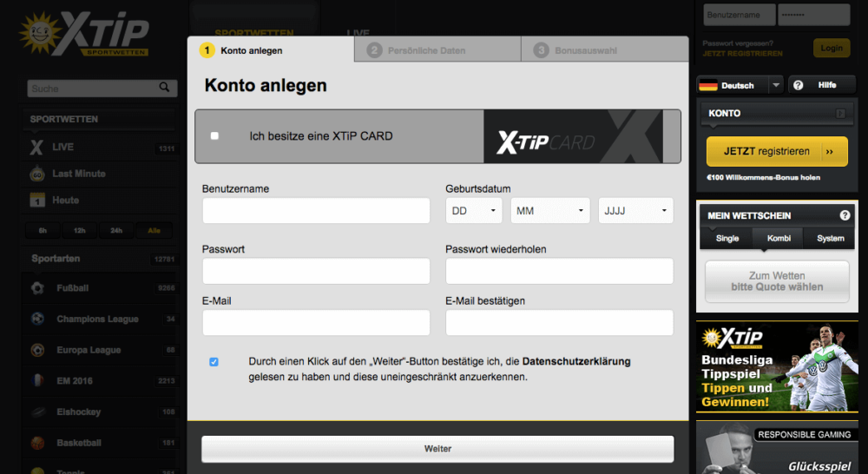This screenshot has height=474, width=868.
Task: Select the Alle time filter
Action: [154, 230]
